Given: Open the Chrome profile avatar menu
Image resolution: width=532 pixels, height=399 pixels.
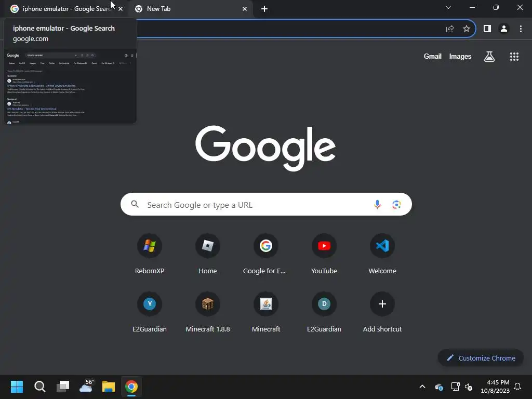Looking at the screenshot, I should (504, 29).
